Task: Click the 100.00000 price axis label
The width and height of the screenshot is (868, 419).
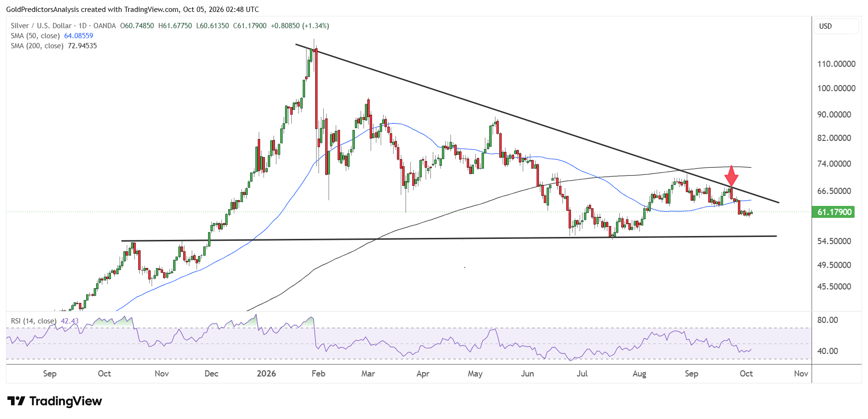Action: click(x=836, y=88)
